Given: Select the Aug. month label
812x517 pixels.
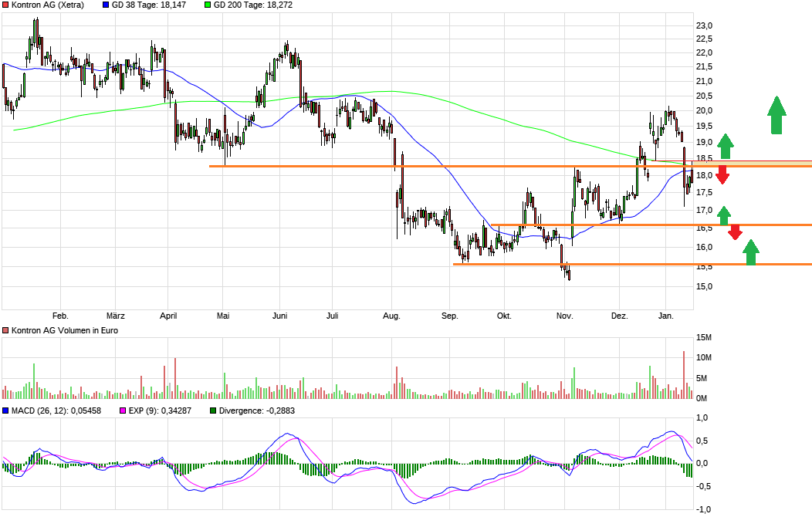Looking at the screenshot, I should [x=392, y=316].
